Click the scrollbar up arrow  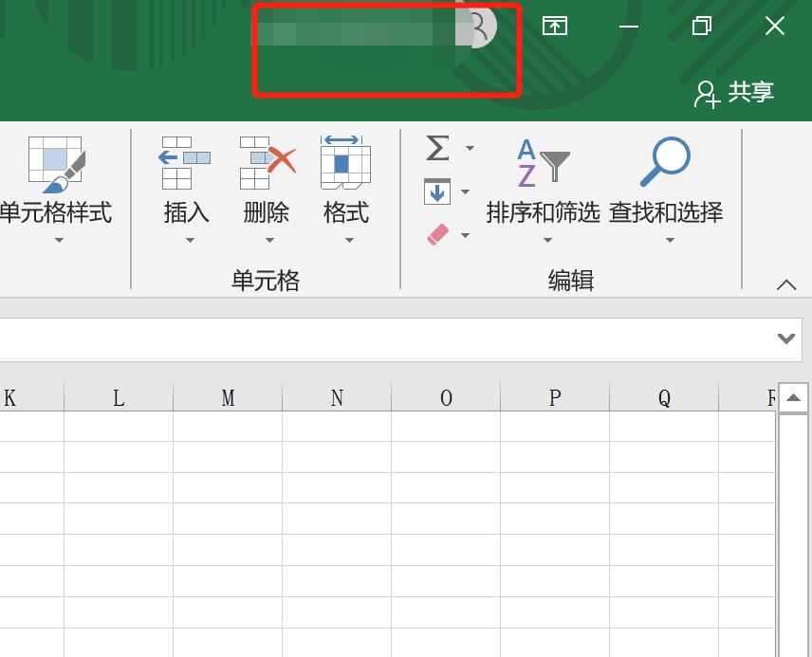pyautogui.click(x=793, y=398)
